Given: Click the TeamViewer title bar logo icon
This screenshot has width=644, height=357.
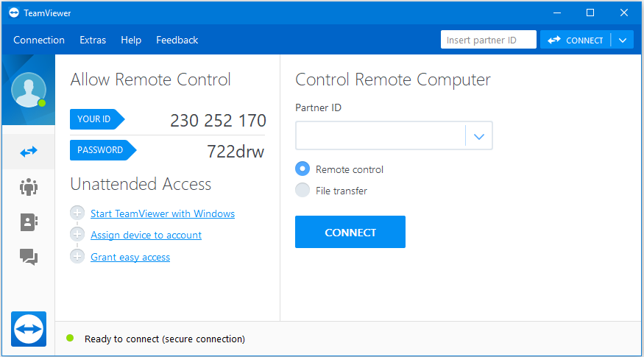Looking at the screenshot, I should [x=14, y=13].
